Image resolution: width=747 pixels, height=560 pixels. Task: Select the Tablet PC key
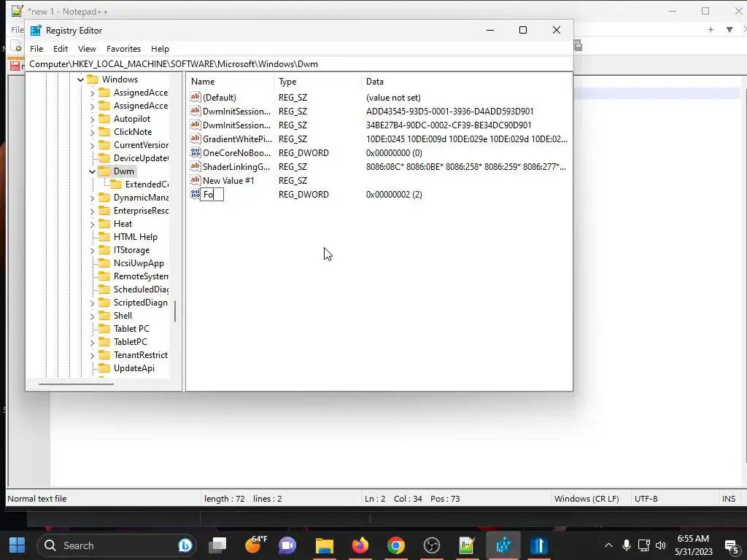(x=131, y=329)
